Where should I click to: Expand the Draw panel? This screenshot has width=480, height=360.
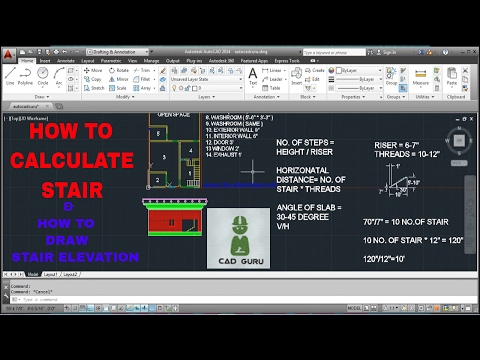(42, 97)
